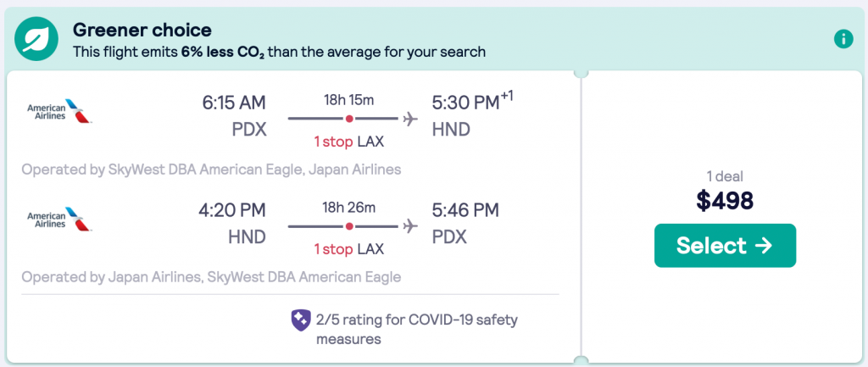Click the airplane icon on outbound flight
Screen dimensions: 868x367
(x=411, y=118)
